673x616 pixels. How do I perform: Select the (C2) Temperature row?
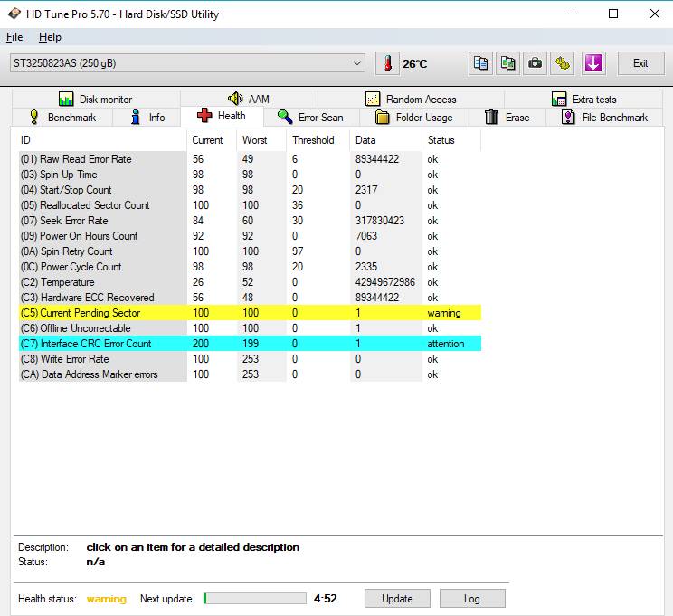(x=250, y=282)
